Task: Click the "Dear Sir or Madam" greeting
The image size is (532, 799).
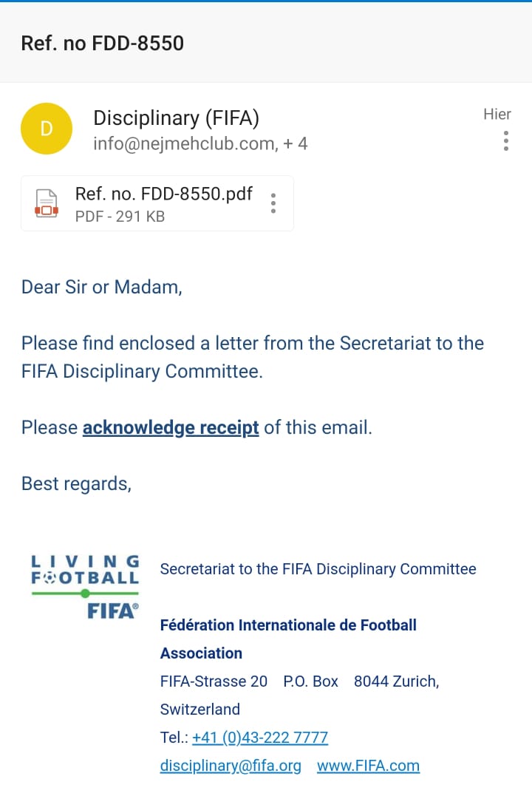Action: pyautogui.click(x=101, y=287)
